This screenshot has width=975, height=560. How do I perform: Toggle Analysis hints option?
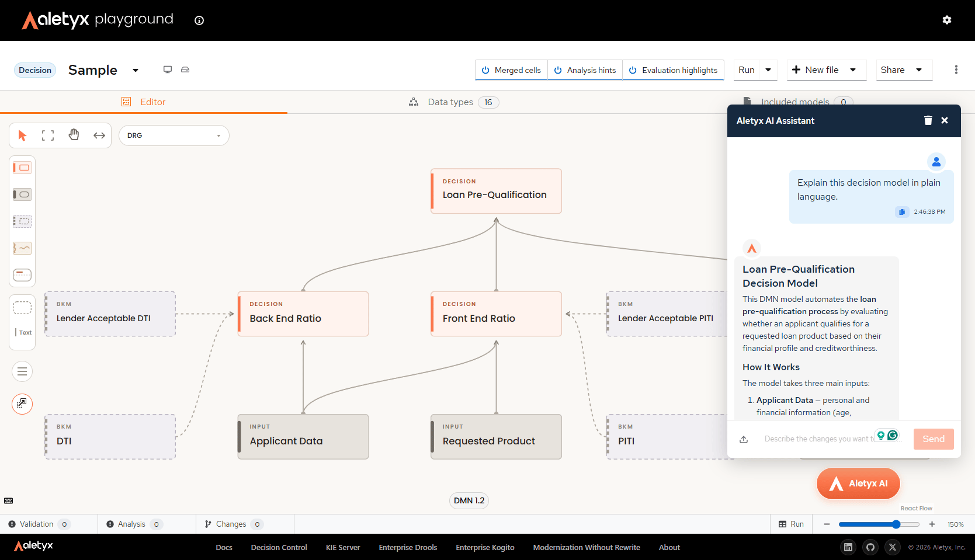pos(585,70)
